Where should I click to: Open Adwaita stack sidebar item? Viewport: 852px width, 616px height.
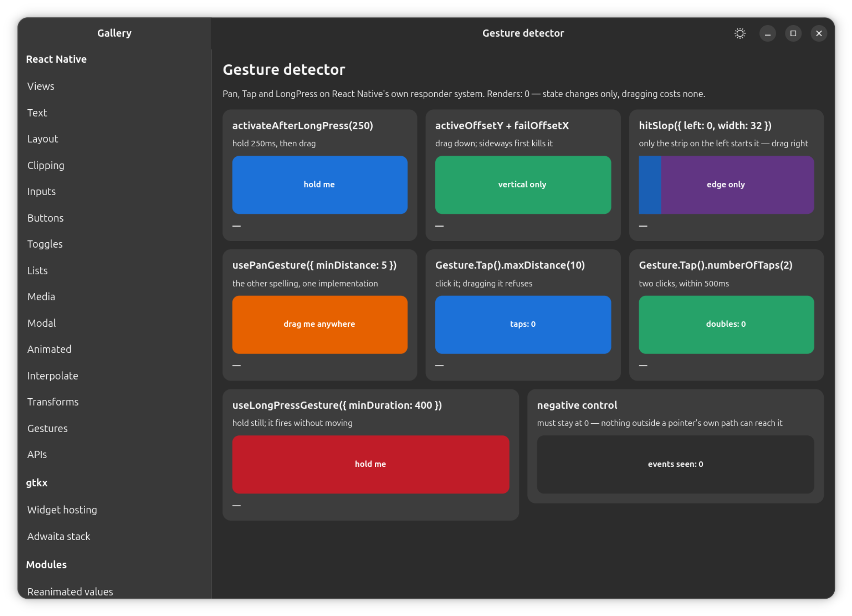(x=114, y=536)
